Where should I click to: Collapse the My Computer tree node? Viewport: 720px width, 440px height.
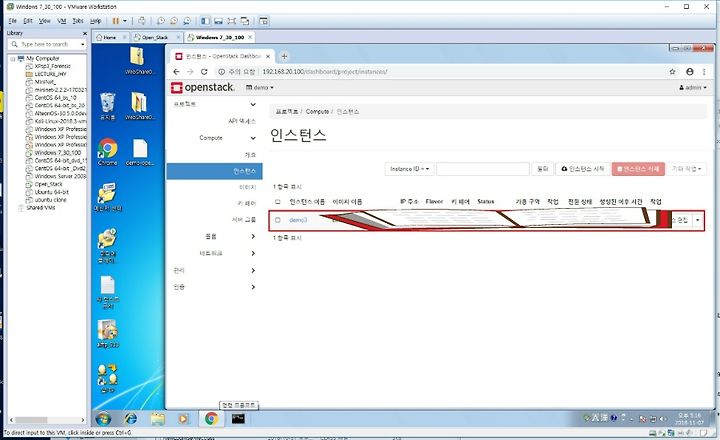13,59
